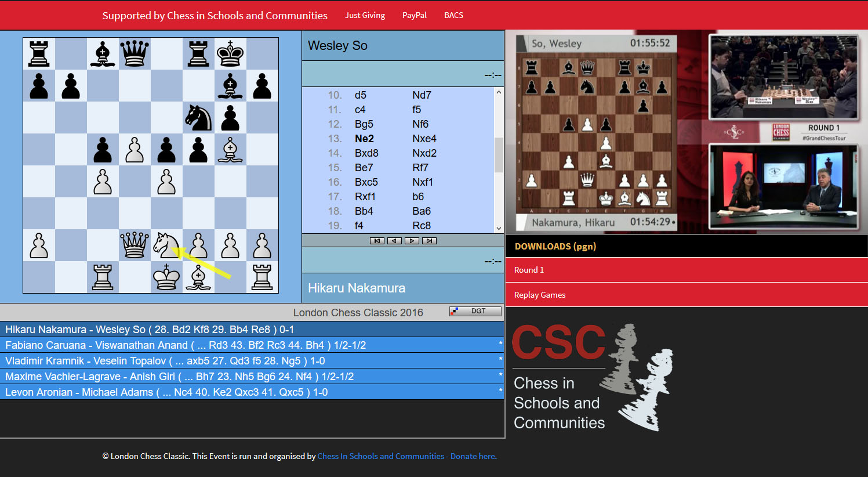Select the white pawn on e4
Screen dimensions: 868x477
[166, 181]
